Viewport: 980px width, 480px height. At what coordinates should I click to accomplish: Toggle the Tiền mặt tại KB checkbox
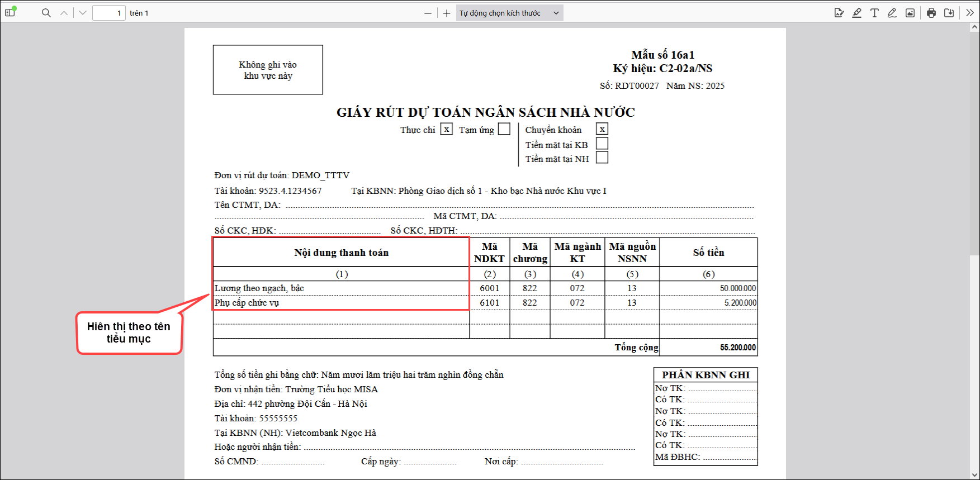tap(602, 144)
